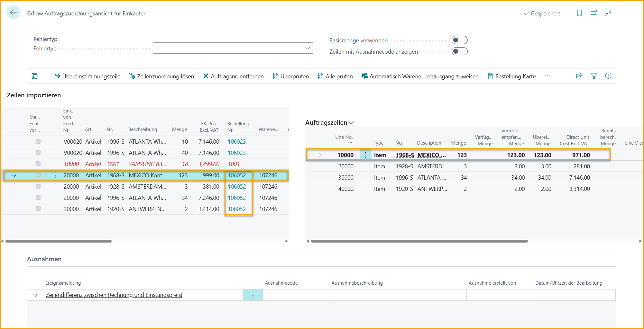Open the filter pane funnel icon
The height and width of the screenshot is (329, 644).
tap(594, 76)
